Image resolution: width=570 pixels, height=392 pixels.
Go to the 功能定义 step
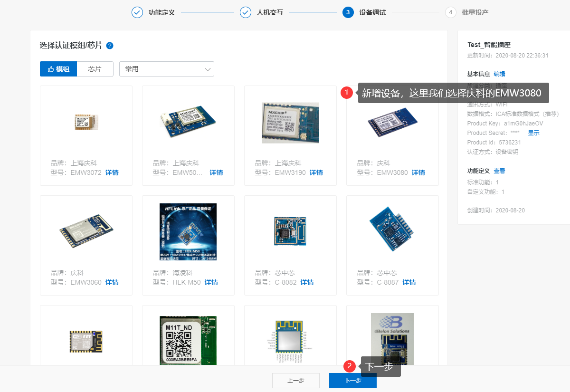153,12
